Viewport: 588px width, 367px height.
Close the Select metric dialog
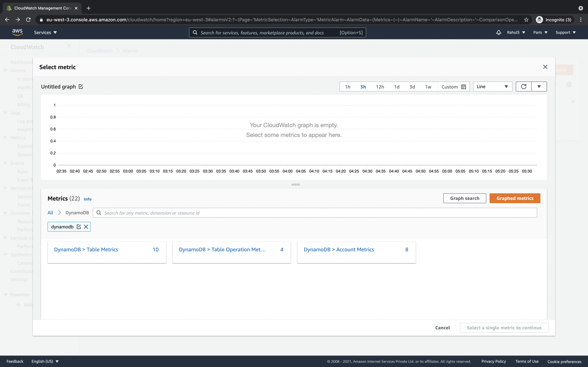coord(545,67)
